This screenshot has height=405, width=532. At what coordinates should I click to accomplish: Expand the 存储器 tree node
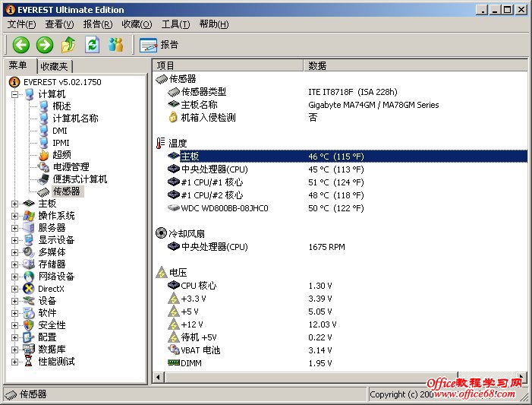(x=14, y=264)
